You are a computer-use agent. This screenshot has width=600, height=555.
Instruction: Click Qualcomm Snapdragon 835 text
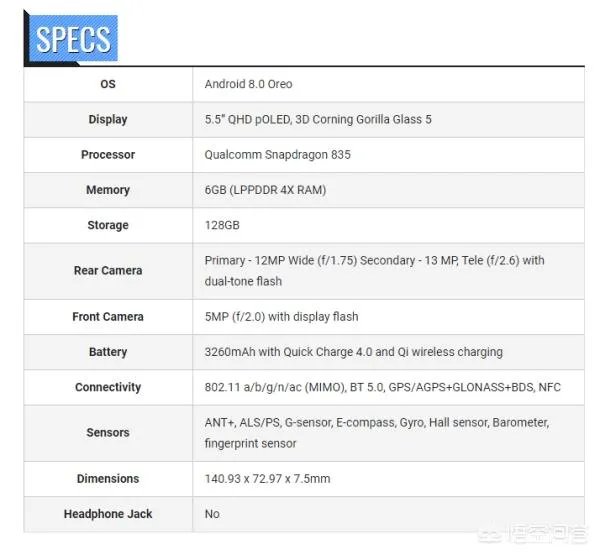pyautogui.click(x=277, y=155)
